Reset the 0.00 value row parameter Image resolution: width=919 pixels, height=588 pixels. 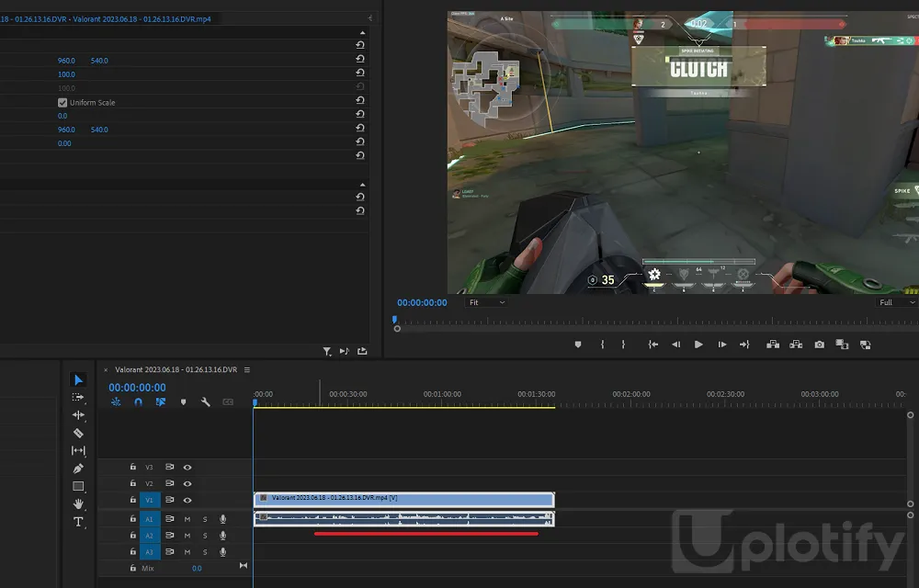tap(360, 141)
